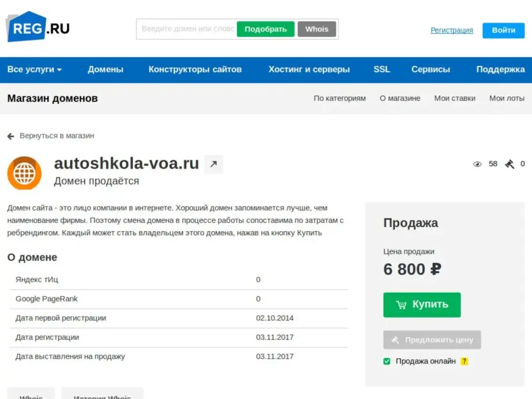
Task: Click the yellow question mark help icon
Action: coord(465,361)
